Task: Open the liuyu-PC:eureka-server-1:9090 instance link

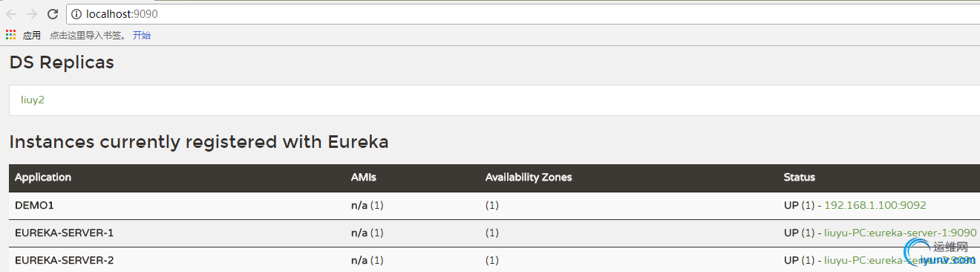Action: click(901, 233)
